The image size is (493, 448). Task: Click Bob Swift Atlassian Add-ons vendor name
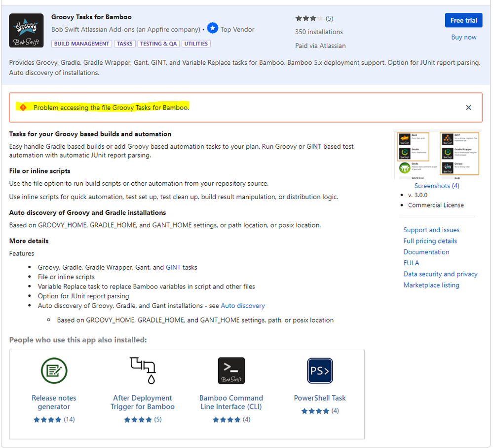tap(126, 29)
